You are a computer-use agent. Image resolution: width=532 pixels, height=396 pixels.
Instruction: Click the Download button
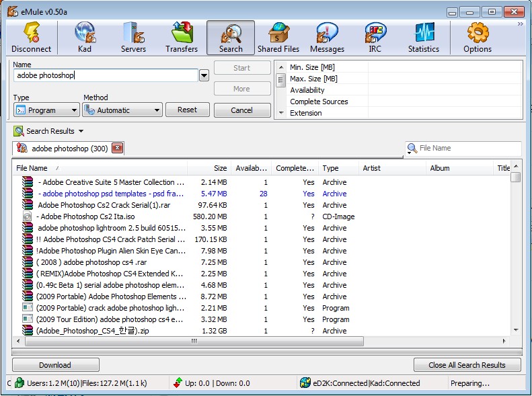pos(55,365)
